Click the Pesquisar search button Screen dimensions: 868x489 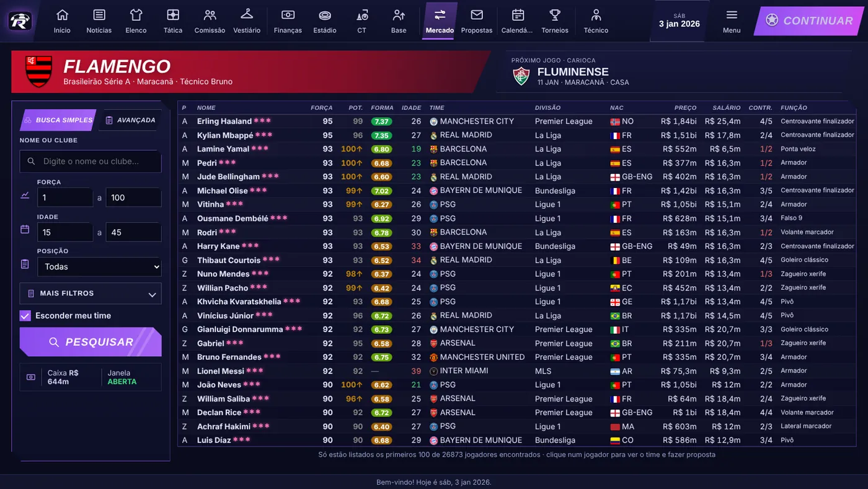tap(91, 342)
